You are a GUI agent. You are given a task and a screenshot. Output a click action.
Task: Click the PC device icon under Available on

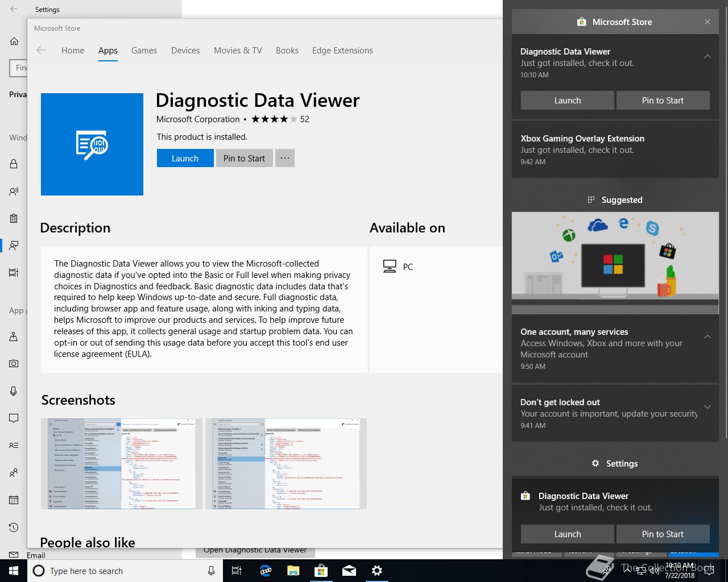pyautogui.click(x=390, y=267)
